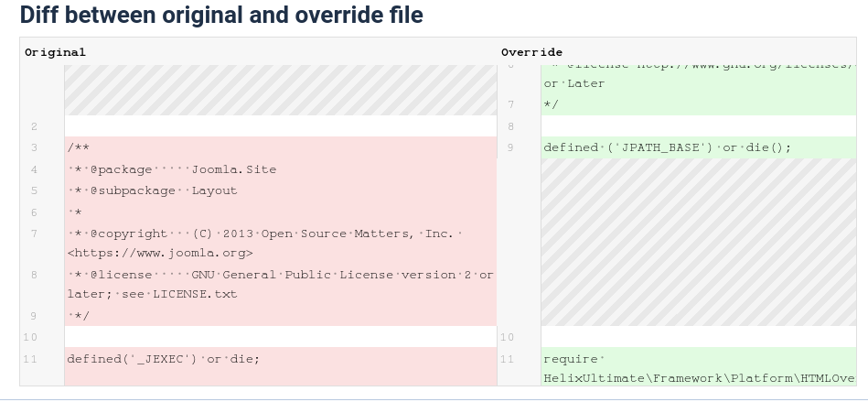This screenshot has width=868, height=402.
Task: Click the HelixUltimate\Framework\Platform path text
Action: [x=699, y=378]
